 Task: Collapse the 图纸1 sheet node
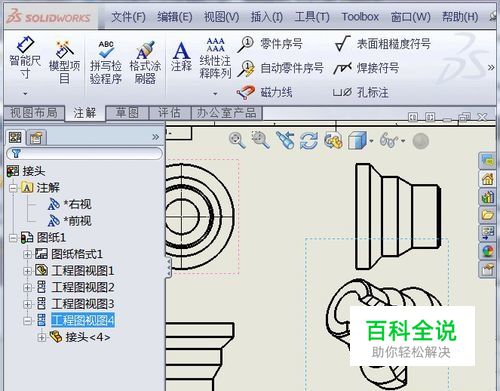pos(13,238)
